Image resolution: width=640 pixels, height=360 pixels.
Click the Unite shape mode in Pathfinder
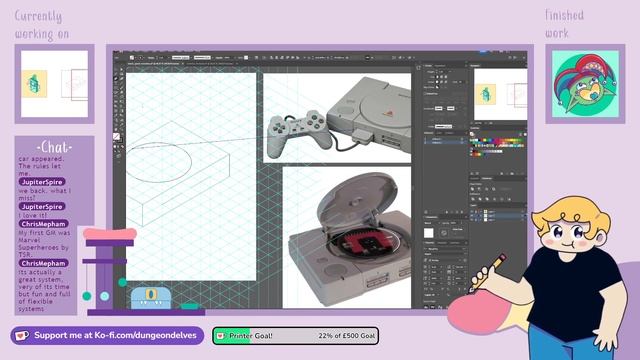(x=472, y=189)
